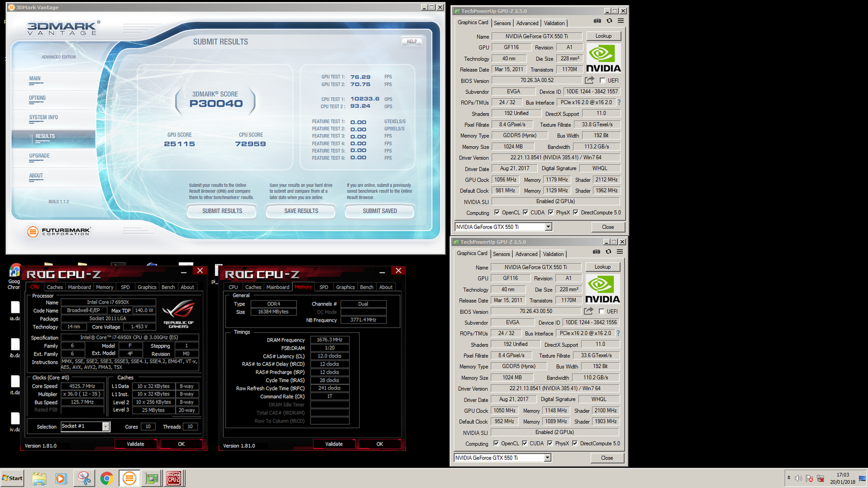Open the Socket #1 selection dropdown in CPU-Z
Viewport: 868px width, 488px height.
[x=106, y=427]
